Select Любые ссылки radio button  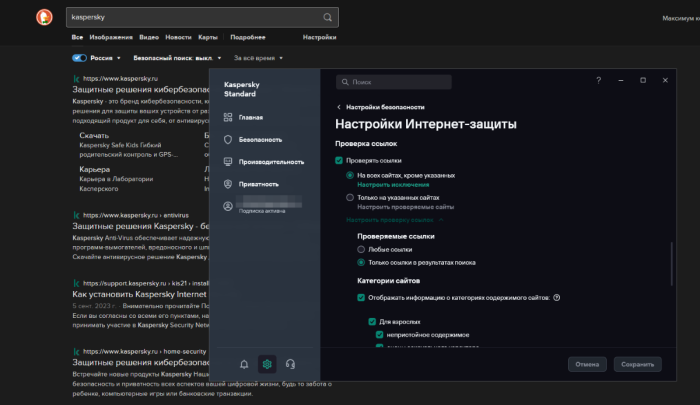[x=361, y=249]
